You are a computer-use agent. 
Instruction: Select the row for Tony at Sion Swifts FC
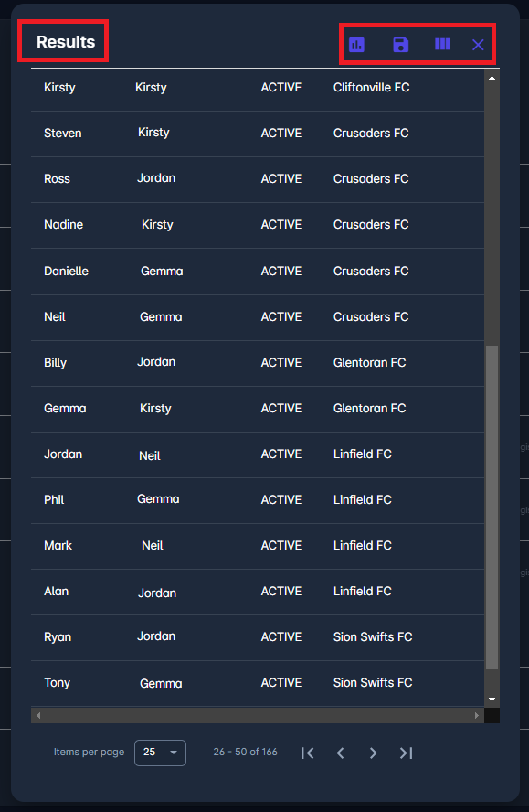256,682
